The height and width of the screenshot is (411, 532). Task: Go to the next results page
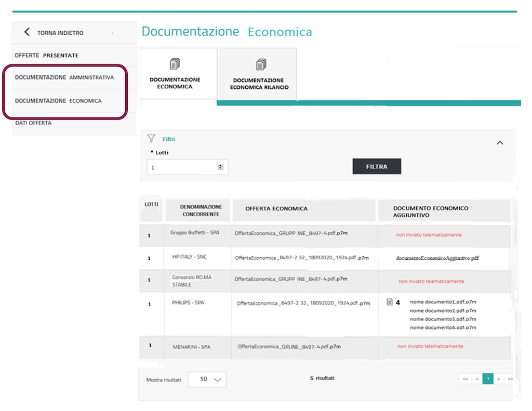[499, 379]
